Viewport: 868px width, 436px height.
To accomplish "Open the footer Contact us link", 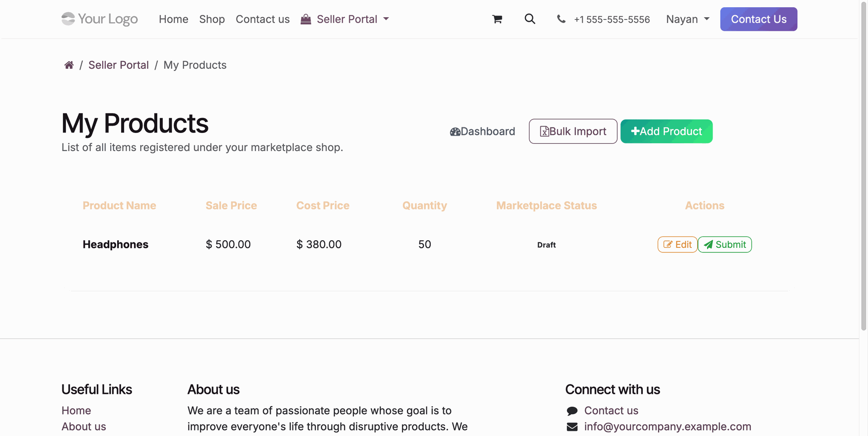I will coord(611,411).
